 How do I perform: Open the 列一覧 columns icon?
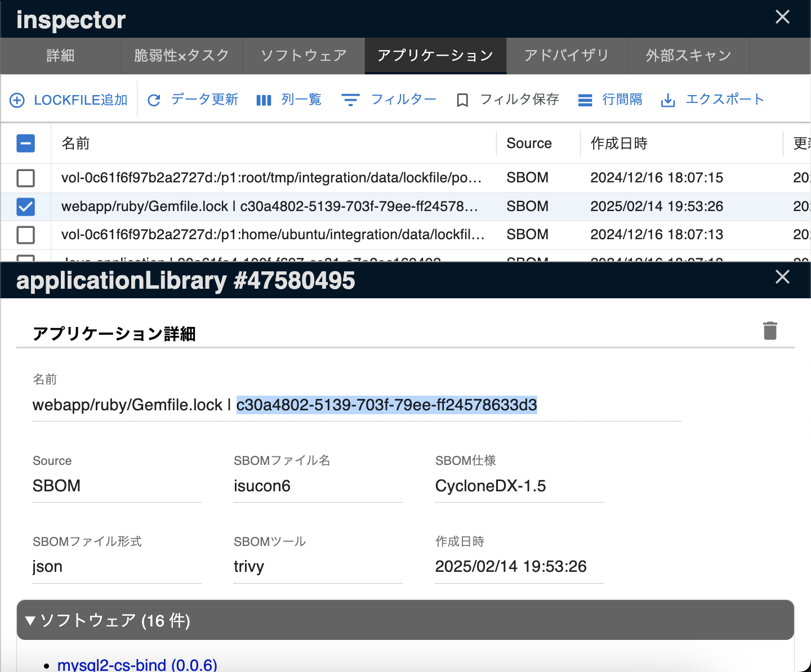pos(264,100)
